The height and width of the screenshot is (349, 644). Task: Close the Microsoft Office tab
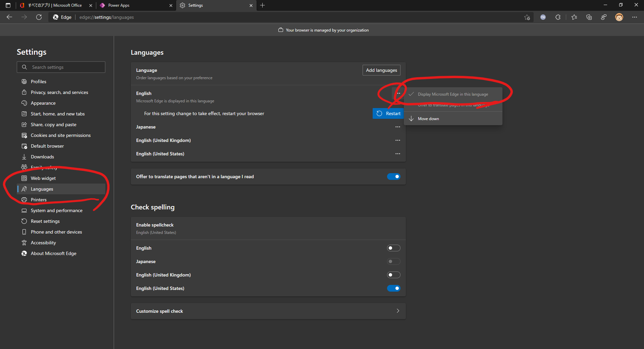click(x=91, y=5)
